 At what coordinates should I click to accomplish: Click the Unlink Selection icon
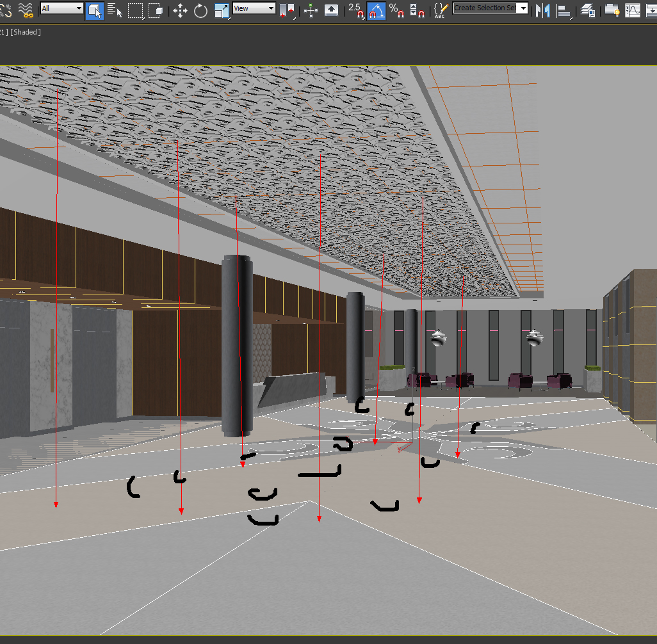click(5, 10)
